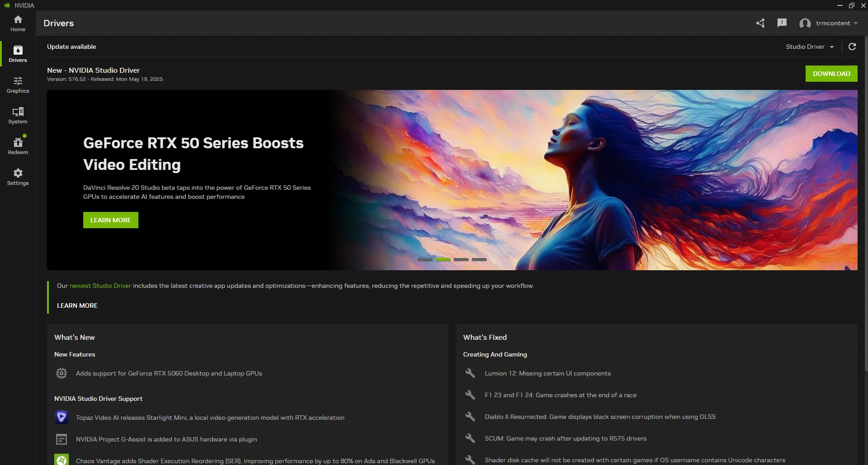Open the trmcontent account dropdown
868x465 pixels.
pos(830,23)
